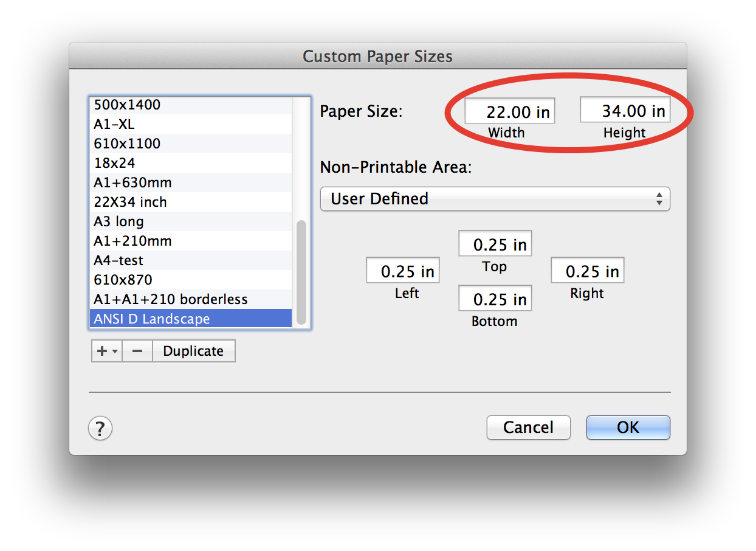
Task: Select the 22X34 inch paper size
Action: (190, 202)
